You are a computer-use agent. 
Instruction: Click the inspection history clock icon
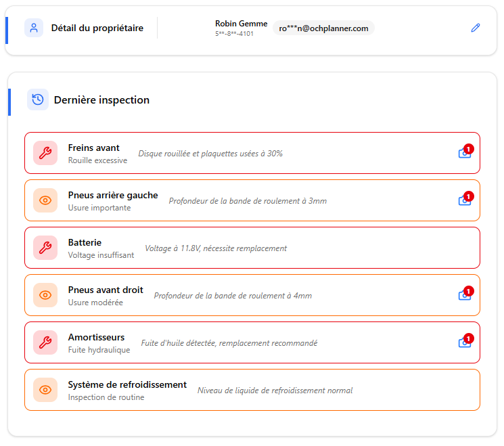point(38,99)
